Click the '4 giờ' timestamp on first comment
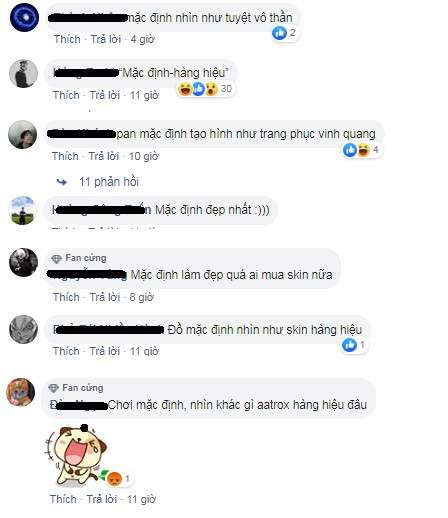 [x=143, y=39]
